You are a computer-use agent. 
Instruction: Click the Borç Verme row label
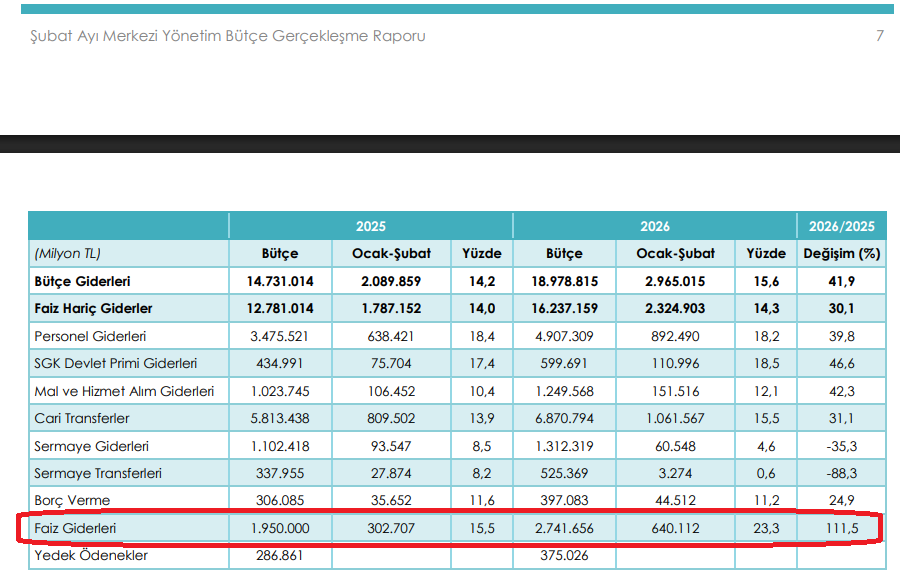[x=71, y=499]
